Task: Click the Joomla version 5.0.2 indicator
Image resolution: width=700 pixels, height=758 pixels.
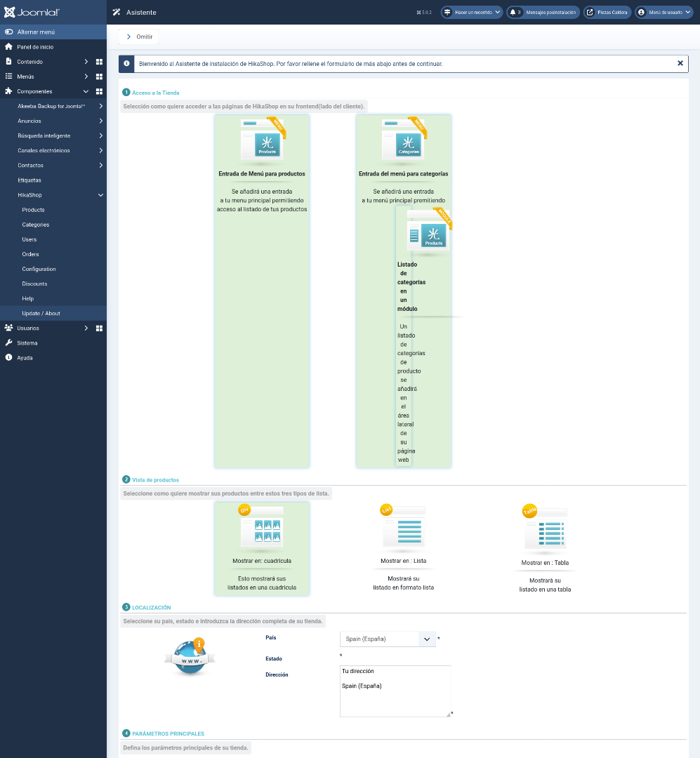Action: pyautogui.click(x=424, y=13)
